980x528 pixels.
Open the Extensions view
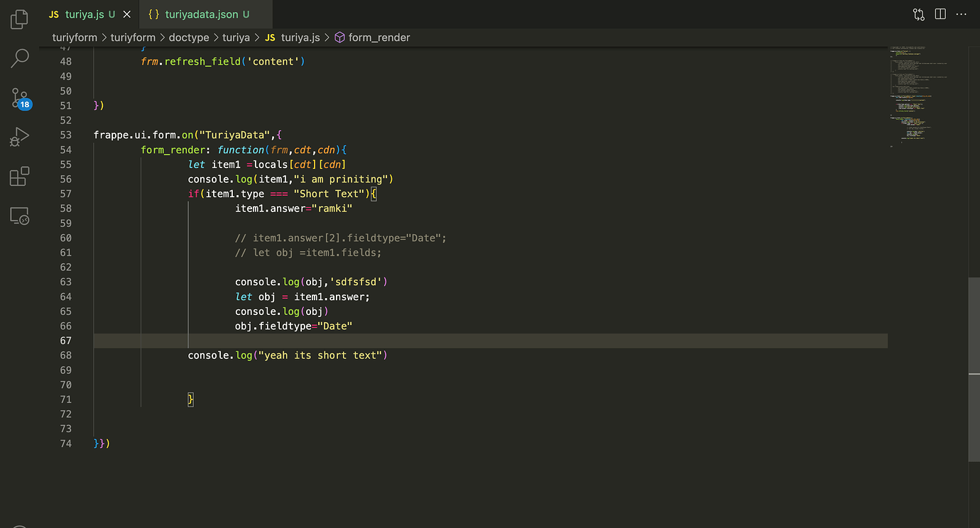20,176
